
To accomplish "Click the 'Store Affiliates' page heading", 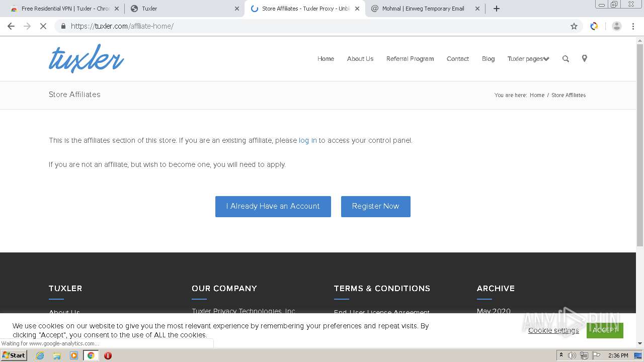I will click(x=74, y=95).
